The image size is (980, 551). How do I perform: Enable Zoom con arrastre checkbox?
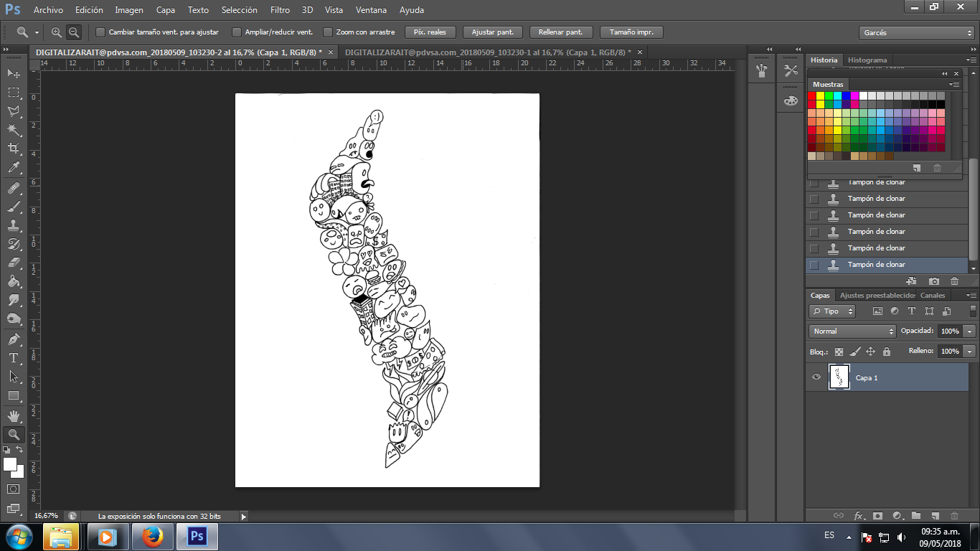328,32
